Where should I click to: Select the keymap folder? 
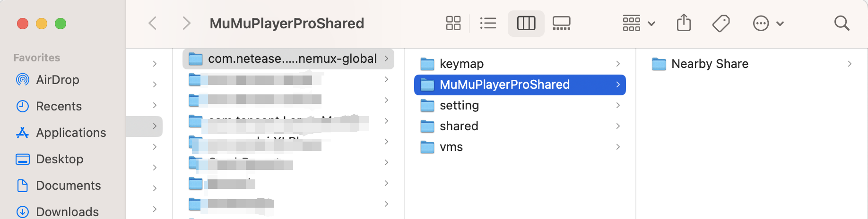point(520,64)
